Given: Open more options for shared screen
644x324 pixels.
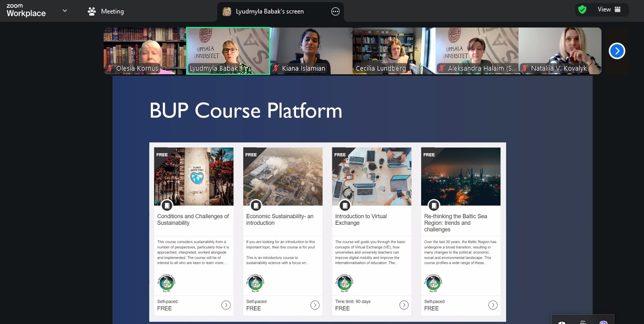Looking at the screenshot, I should tap(335, 11).
